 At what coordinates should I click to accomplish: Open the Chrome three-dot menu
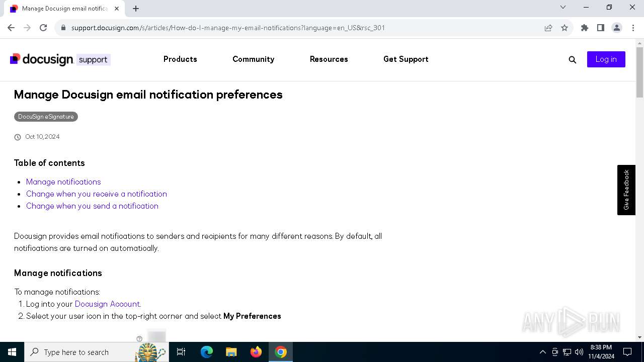pos(633,28)
